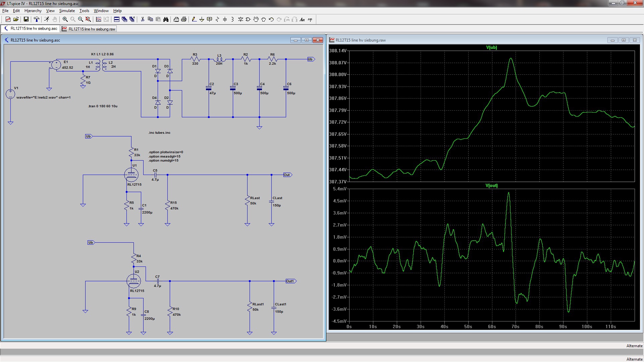644x362 pixels.
Task: Open the Hierarchy menu
Action: point(33,11)
